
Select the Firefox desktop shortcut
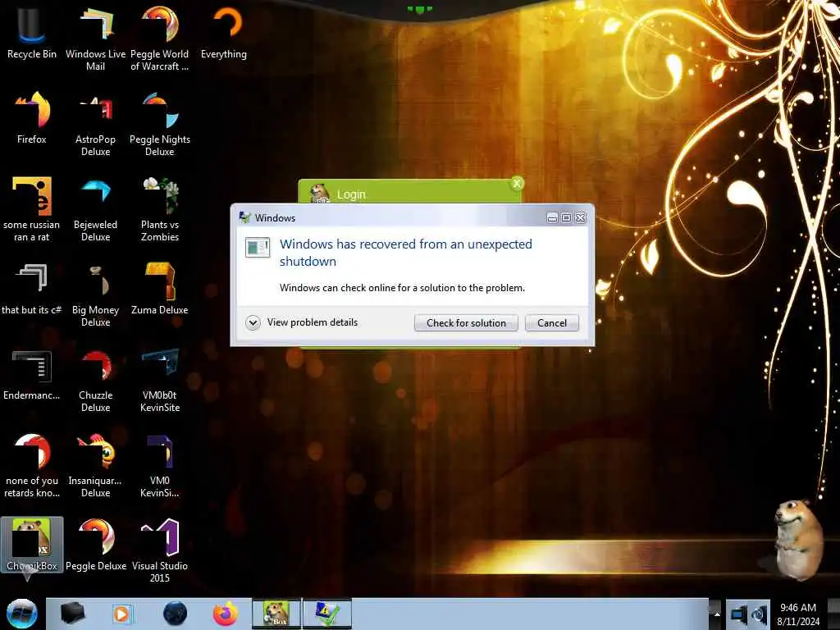[x=32, y=118]
